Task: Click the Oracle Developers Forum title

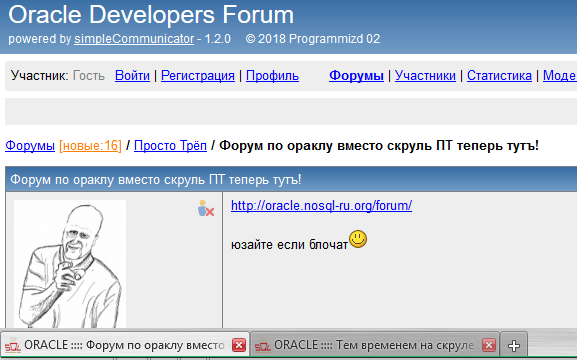Action: point(151,15)
